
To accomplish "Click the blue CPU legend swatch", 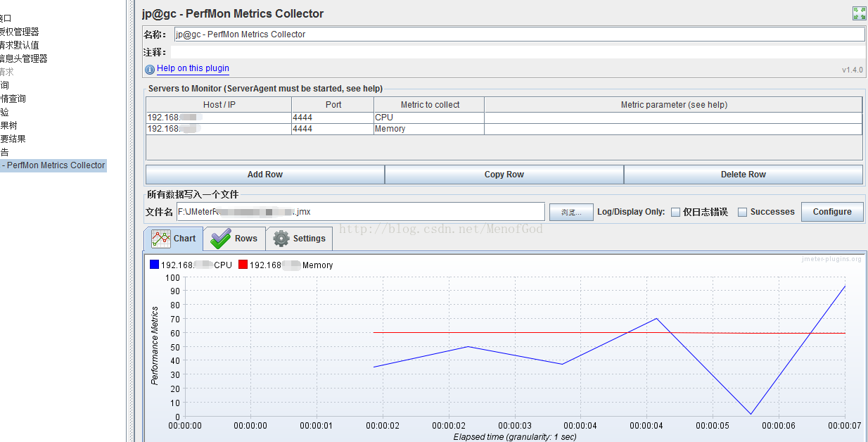I will tap(154, 265).
